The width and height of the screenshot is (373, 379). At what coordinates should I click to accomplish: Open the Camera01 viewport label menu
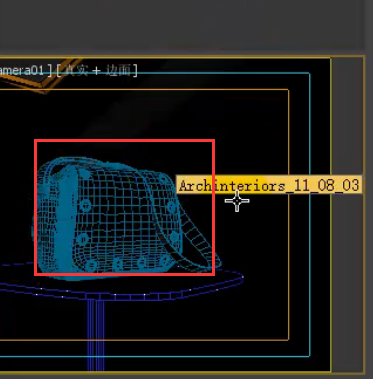(x=24, y=70)
